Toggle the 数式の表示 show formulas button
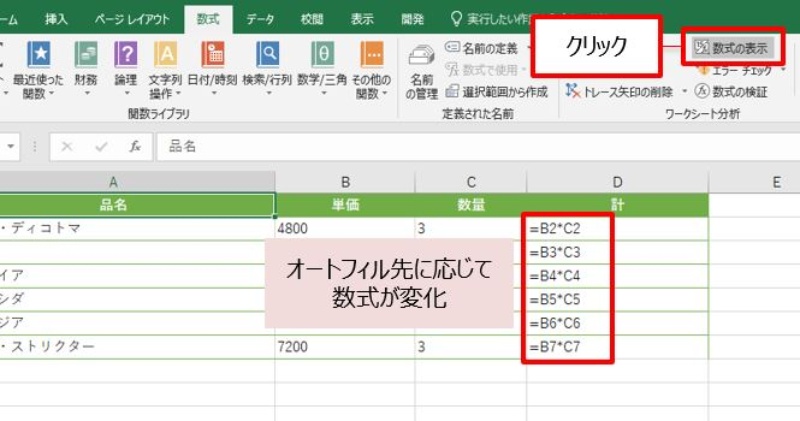Image resolution: width=800 pixels, height=421 pixels. pyautogui.click(x=733, y=47)
